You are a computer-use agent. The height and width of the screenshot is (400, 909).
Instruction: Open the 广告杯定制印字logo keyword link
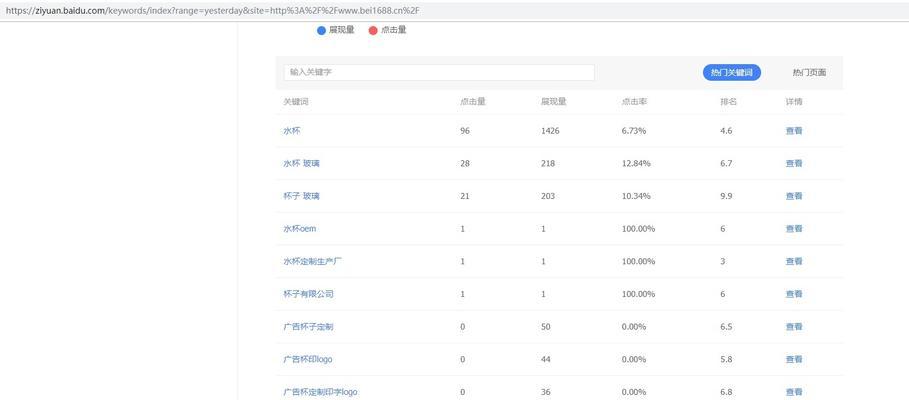321,392
